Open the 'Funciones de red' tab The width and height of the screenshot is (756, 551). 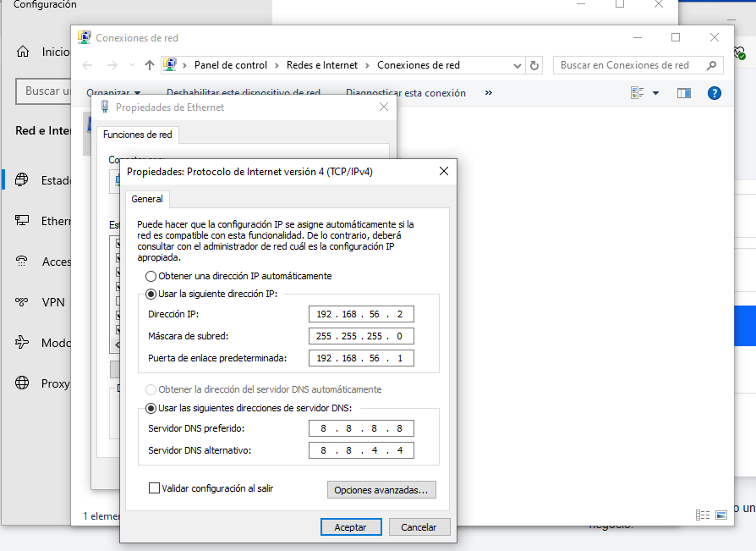(138, 135)
